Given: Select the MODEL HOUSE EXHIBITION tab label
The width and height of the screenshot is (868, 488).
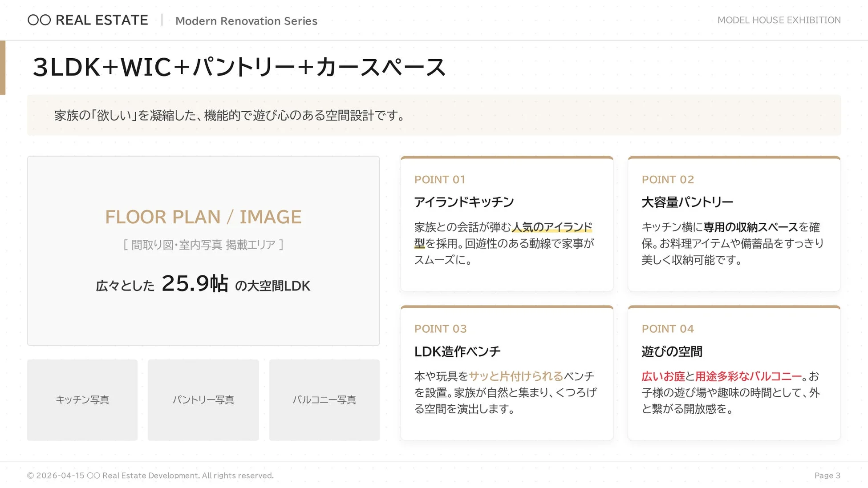Looking at the screenshot, I should click(778, 20).
